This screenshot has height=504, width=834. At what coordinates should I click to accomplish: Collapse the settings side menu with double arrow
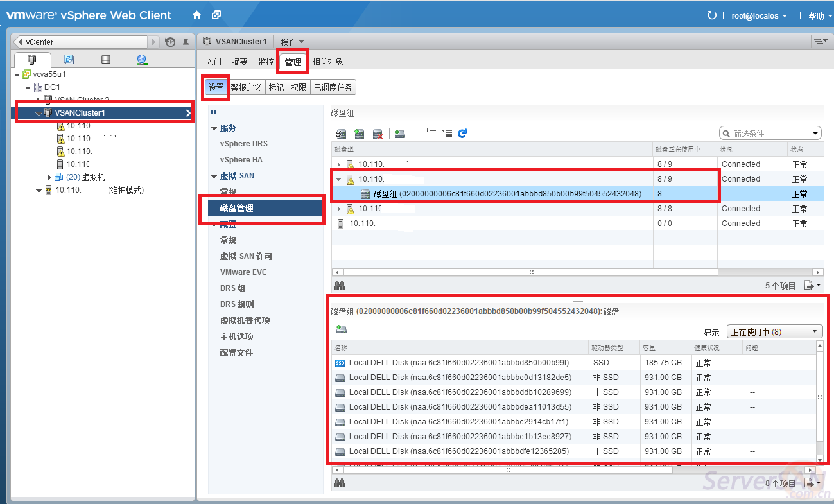click(213, 112)
